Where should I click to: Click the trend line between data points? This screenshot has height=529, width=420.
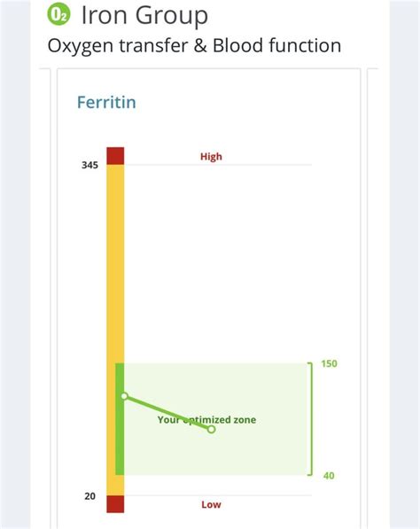pyautogui.click(x=167, y=412)
